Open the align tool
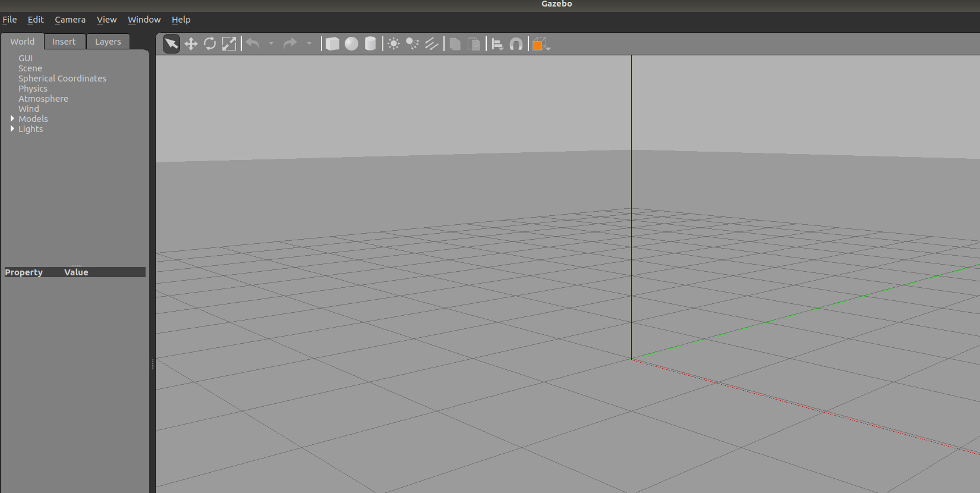Viewport: 980px width, 493px height. coord(497,44)
